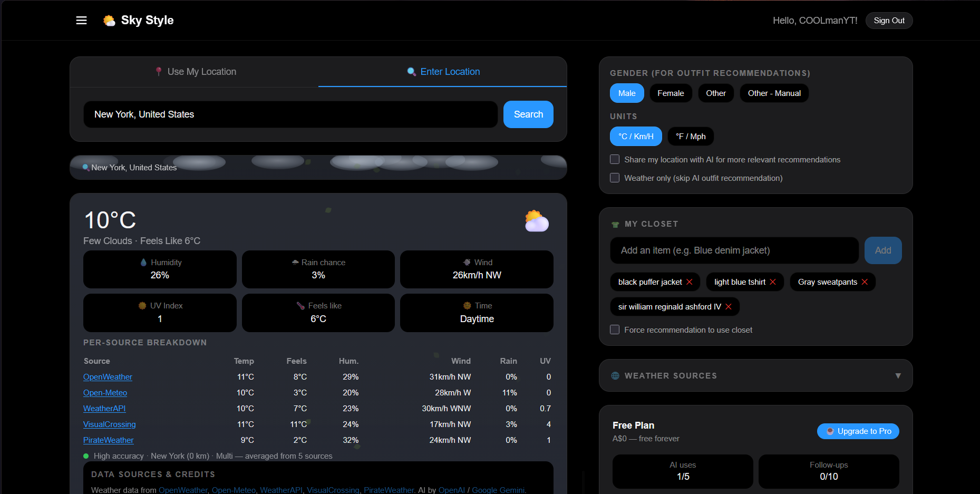The image size is (980, 494).
Task: Focus the location search input field
Action: point(290,114)
